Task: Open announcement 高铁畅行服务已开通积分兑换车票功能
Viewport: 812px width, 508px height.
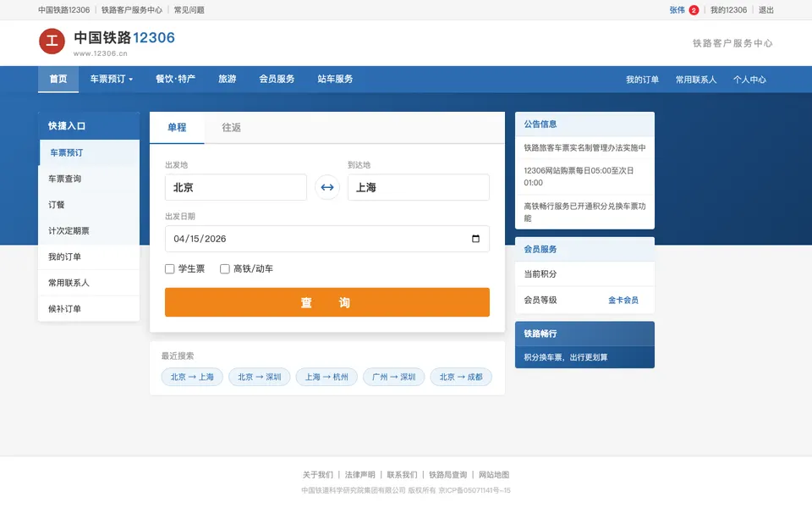Action: pyautogui.click(x=584, y=212)
